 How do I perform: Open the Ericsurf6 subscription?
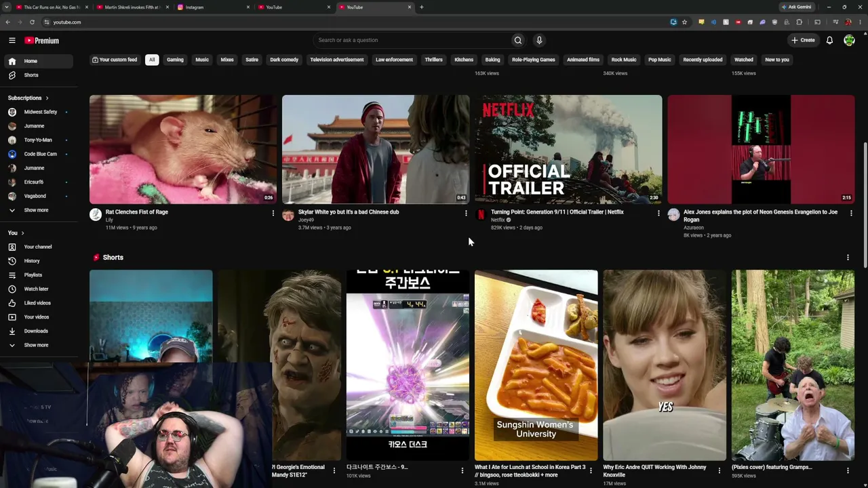click(39, 182)
